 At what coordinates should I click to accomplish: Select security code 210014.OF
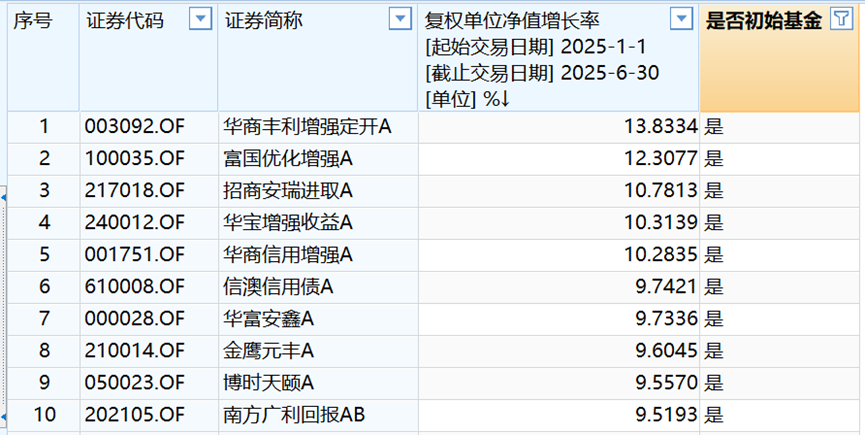click(134, 351)
